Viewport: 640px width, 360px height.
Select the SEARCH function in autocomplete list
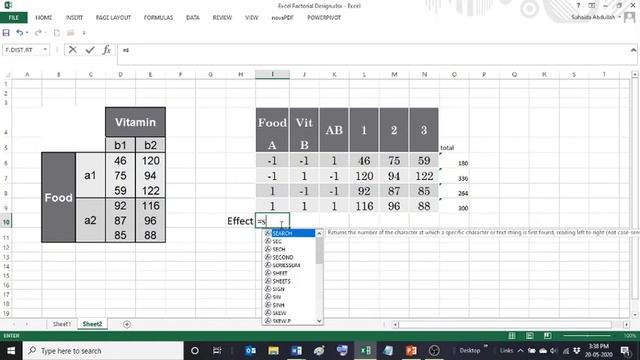coord(290,233)
